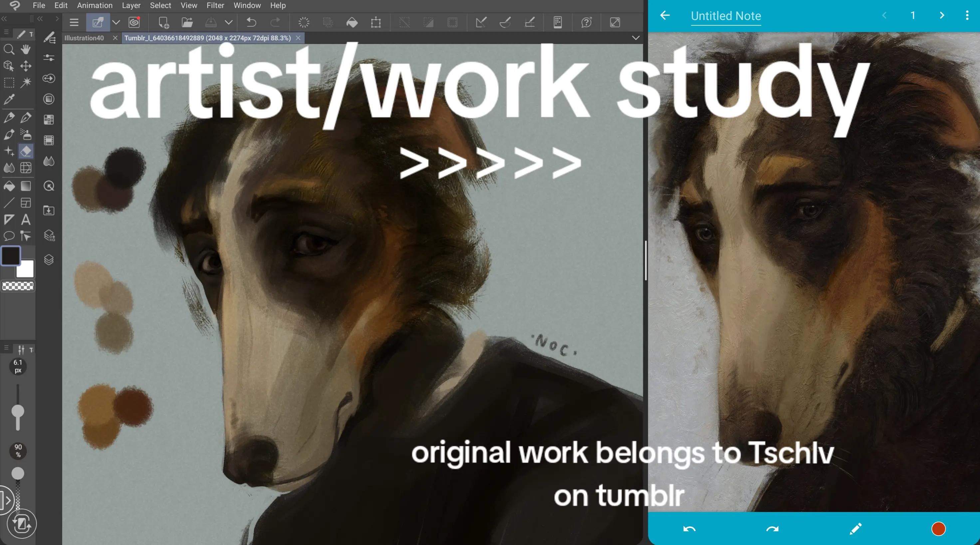Select the Correct Line tool

click(x=26, y=236)
